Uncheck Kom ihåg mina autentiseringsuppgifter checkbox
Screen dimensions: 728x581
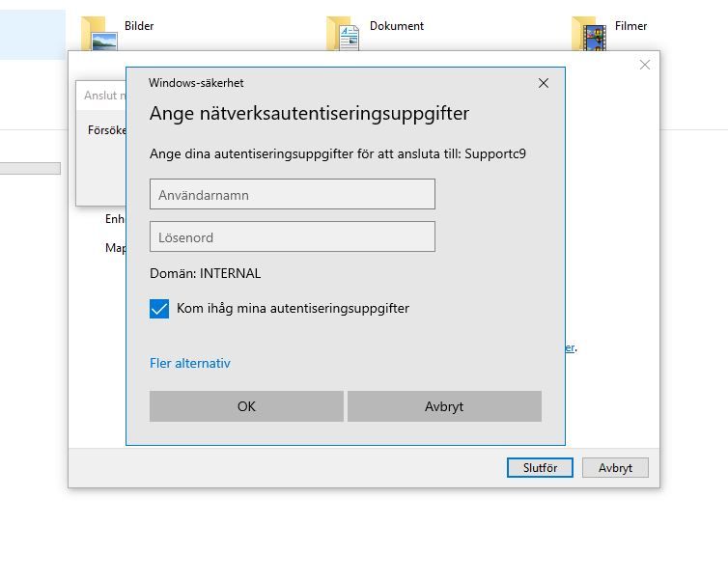tap(159, 309)
